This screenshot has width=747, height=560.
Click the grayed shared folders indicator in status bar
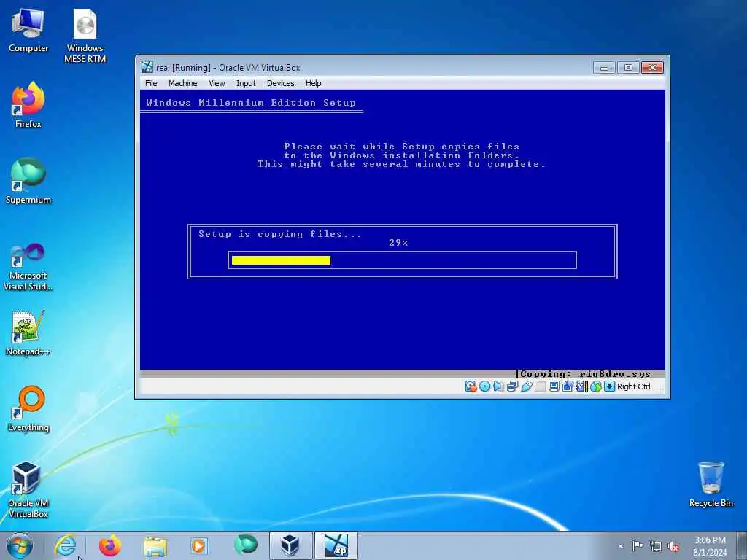541,386
